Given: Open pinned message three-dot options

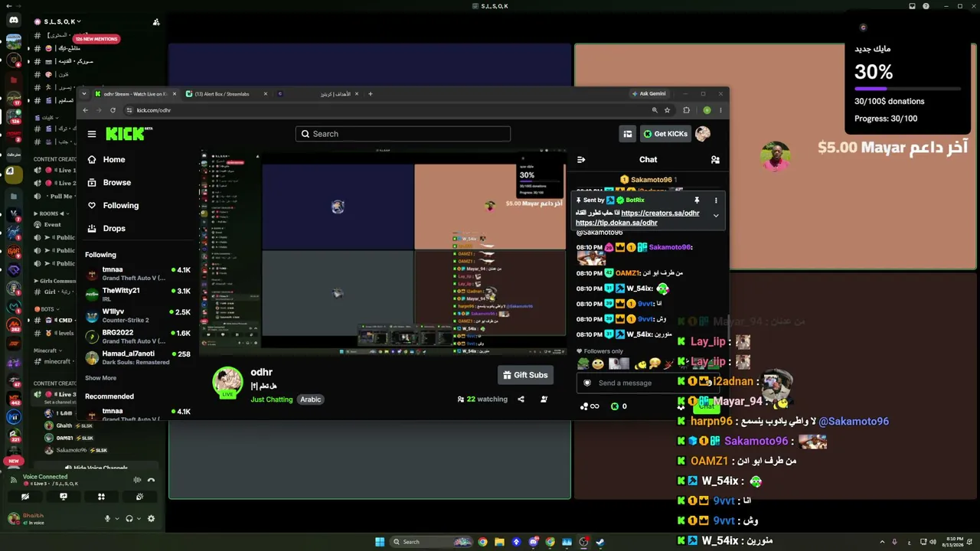Looking at the screenshot, I should coord(716,201).
